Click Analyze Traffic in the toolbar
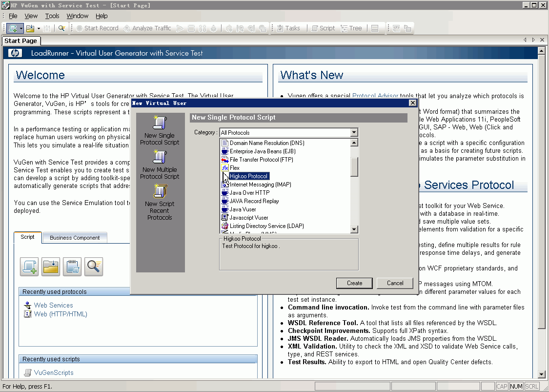Viewport: 549px width, 392px height. 147,28
